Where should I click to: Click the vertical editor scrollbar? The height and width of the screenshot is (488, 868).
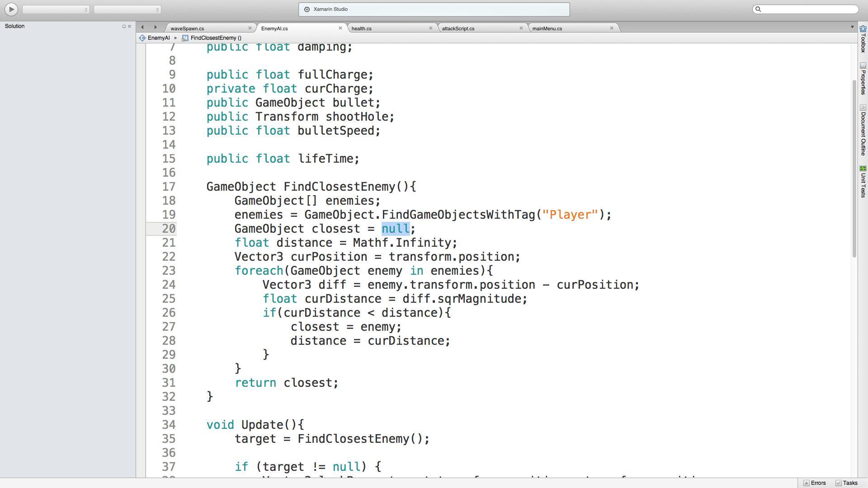(x=854, y=167)
